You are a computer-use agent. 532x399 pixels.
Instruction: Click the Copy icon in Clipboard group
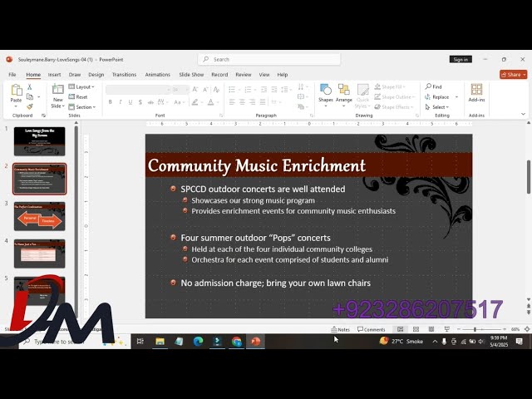pos(30,96)
